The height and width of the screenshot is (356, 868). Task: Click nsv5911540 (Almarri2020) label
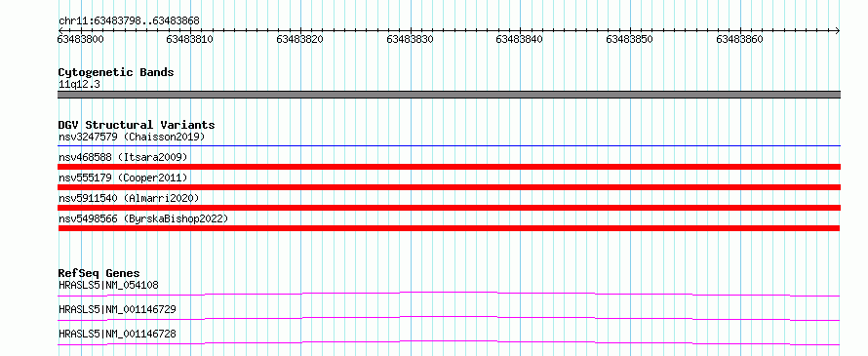[129, 198]
